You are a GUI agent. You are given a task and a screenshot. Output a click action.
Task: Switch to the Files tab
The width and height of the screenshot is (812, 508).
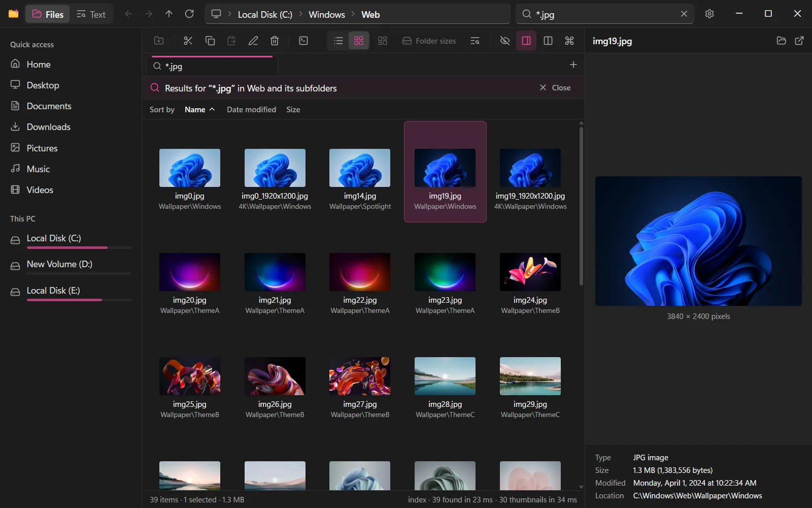[x=48, y=14]
